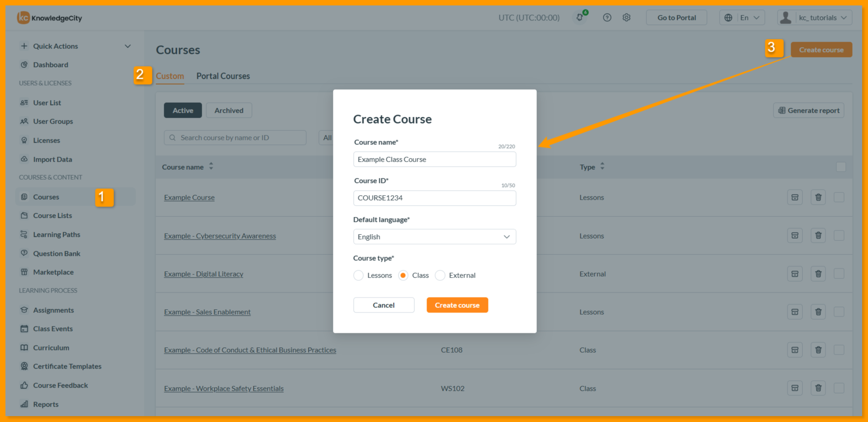The width and height of the screenshot is (868, 422).
Task: Archive the Code of Conduct course
Action: pyautogui.click(x=795, y=350)
